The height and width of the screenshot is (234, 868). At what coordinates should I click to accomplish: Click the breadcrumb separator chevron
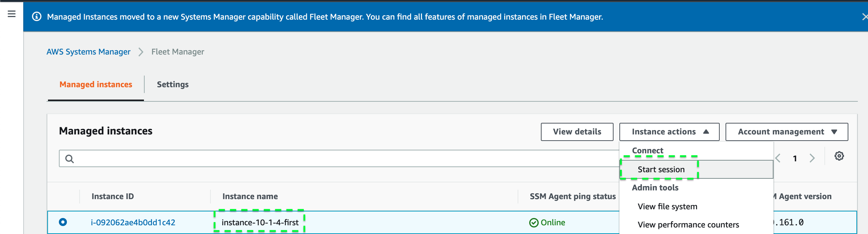click(x=141, y=52)
